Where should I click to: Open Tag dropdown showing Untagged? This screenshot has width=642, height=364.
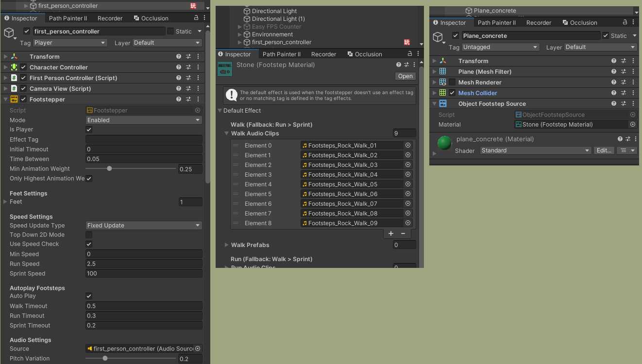pyautogui.click(x=501, y=48)
